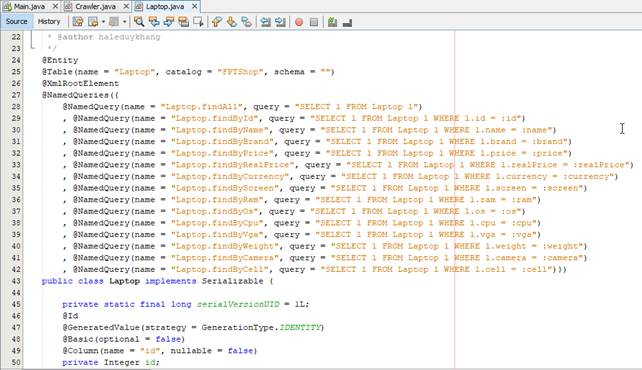Click GenerationType.IDENTITY in the code
The width and height of the screenshot is (642, 370).
261,328
